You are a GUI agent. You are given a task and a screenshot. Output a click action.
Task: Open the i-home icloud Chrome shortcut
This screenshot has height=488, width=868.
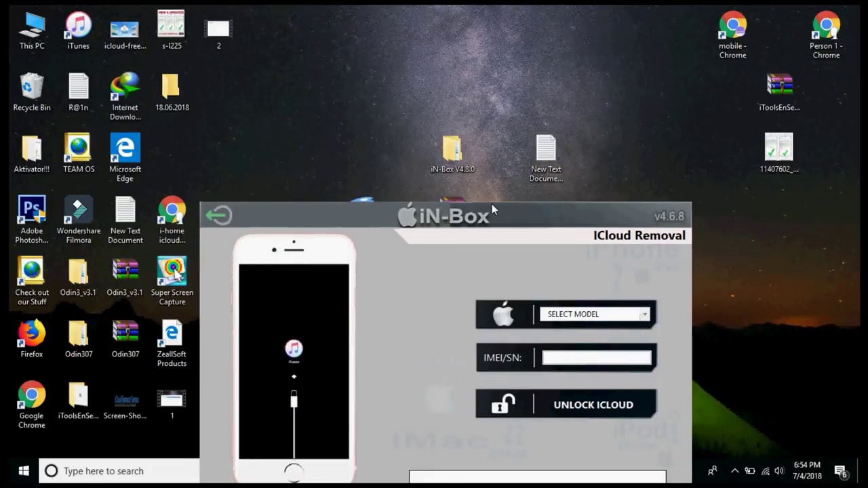point(172,220)
